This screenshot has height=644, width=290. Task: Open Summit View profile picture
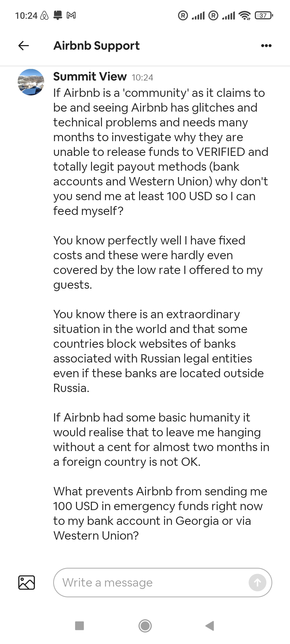point(31,82)
